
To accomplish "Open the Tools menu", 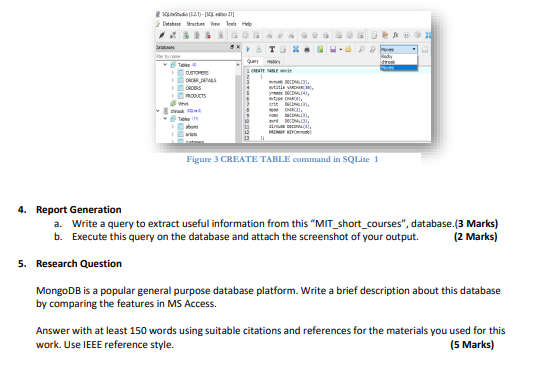I will pyautogui.click(x=231, y=24).
